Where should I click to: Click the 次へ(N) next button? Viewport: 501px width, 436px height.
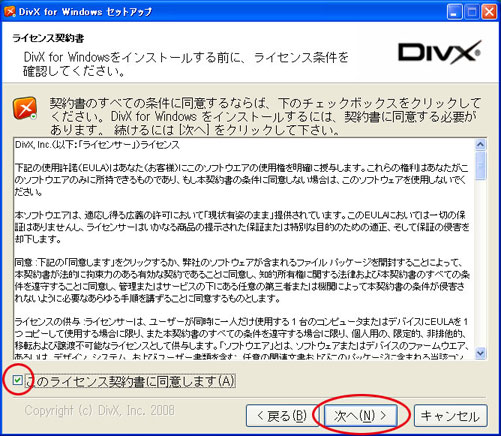click(x=360, y=415)
